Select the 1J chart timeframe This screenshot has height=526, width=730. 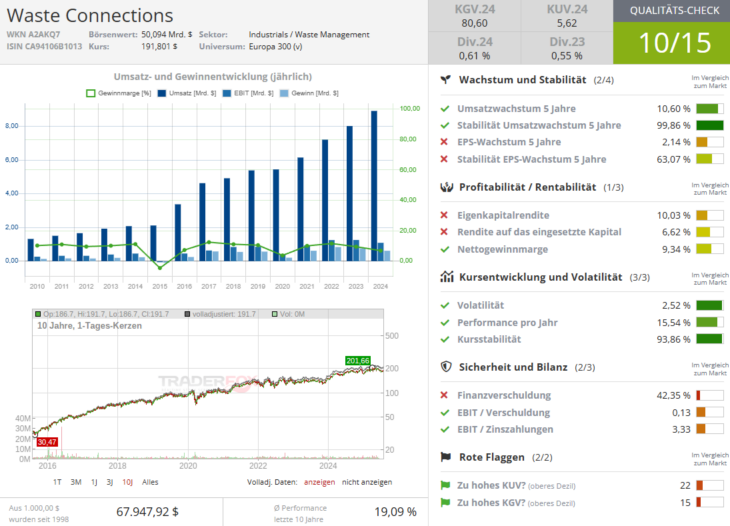coord(94,482)
